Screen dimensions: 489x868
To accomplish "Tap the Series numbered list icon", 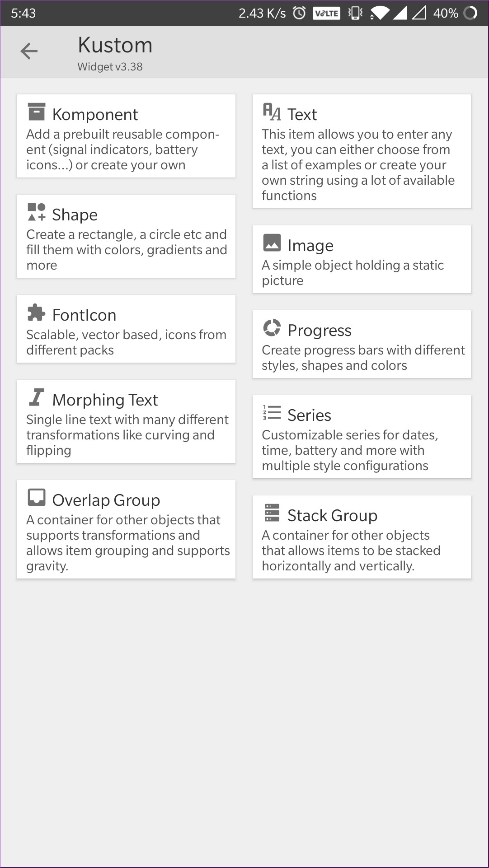I will [x=272, y=412].
